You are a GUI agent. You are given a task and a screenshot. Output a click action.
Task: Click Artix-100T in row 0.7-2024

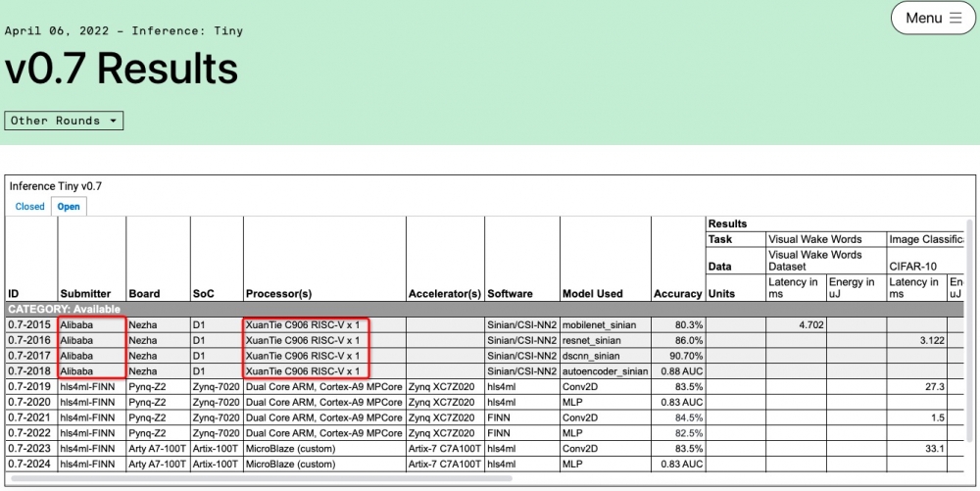point(216,465)
